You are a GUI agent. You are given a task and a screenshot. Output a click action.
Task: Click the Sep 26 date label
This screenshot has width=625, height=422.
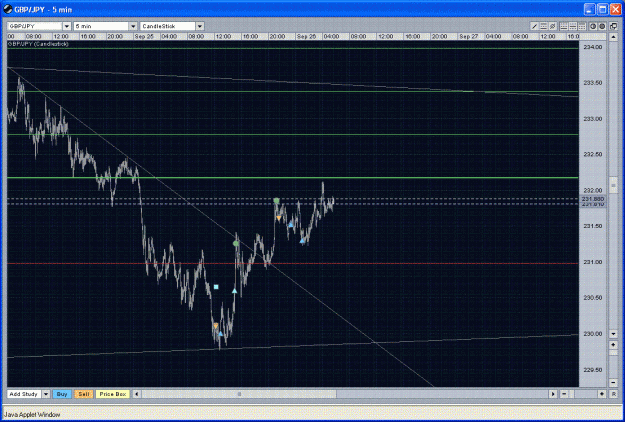point(306,36)
